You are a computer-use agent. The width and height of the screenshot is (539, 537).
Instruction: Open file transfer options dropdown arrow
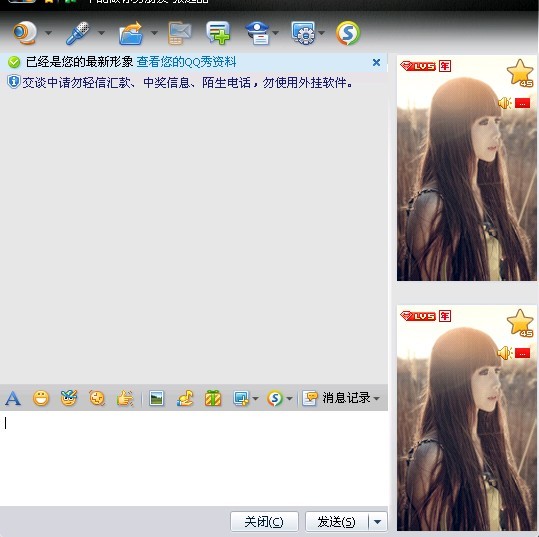click(154, 33)
